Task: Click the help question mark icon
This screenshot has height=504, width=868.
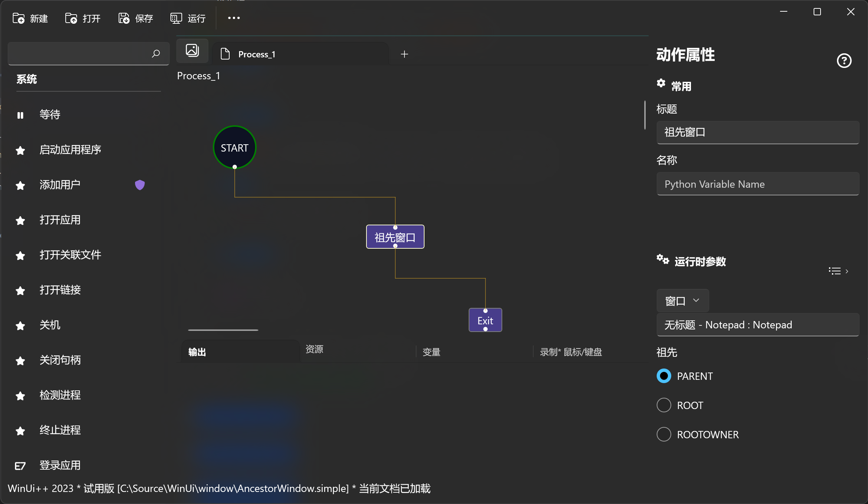Action: pyautogui.click(x=844, y=61)
